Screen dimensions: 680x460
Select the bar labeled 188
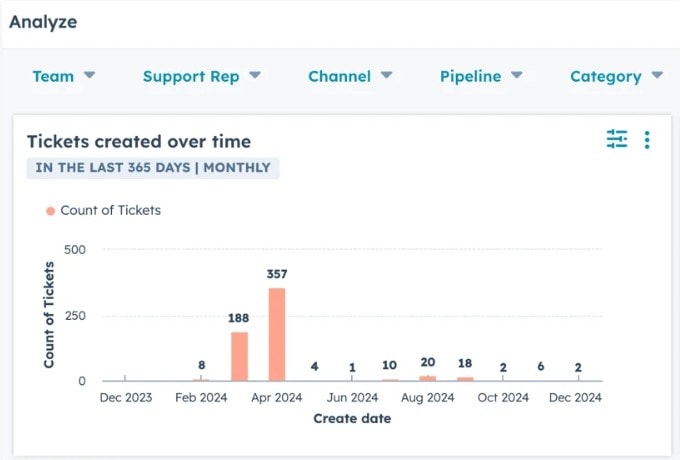(239, 356)
